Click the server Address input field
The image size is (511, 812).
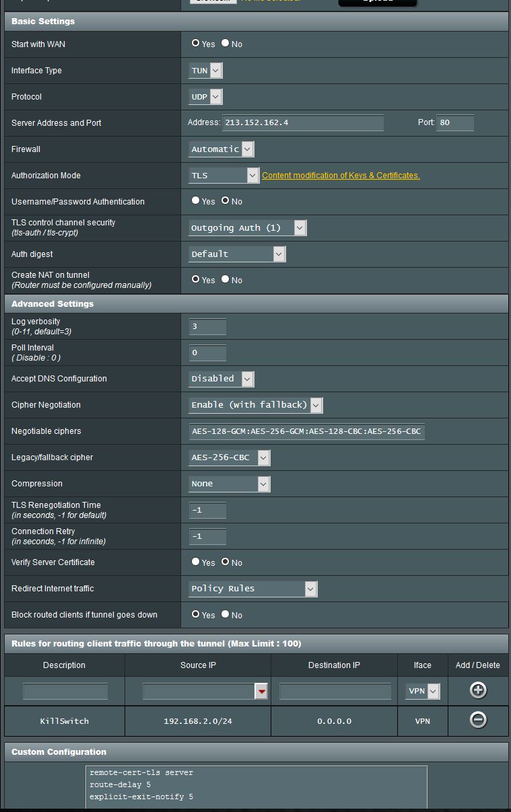click(303, 123)
